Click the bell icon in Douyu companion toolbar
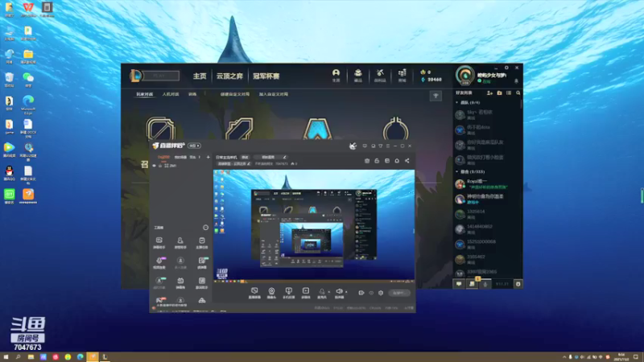Viewport: 644px width, 362px height. pos(397,161)
